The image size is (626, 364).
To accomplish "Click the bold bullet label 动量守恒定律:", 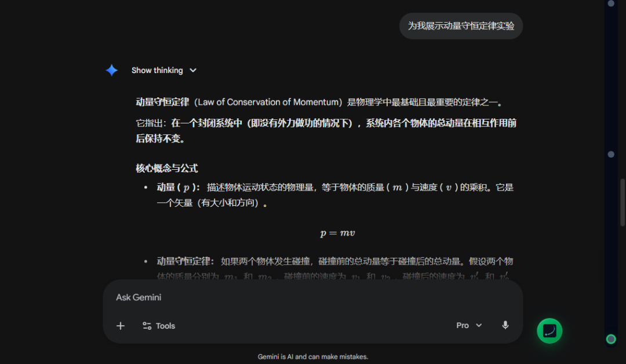I will (x=185, y=261).
